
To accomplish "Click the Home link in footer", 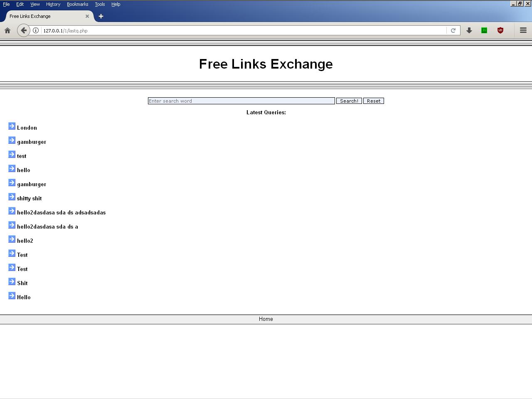I will coord(266,319).
